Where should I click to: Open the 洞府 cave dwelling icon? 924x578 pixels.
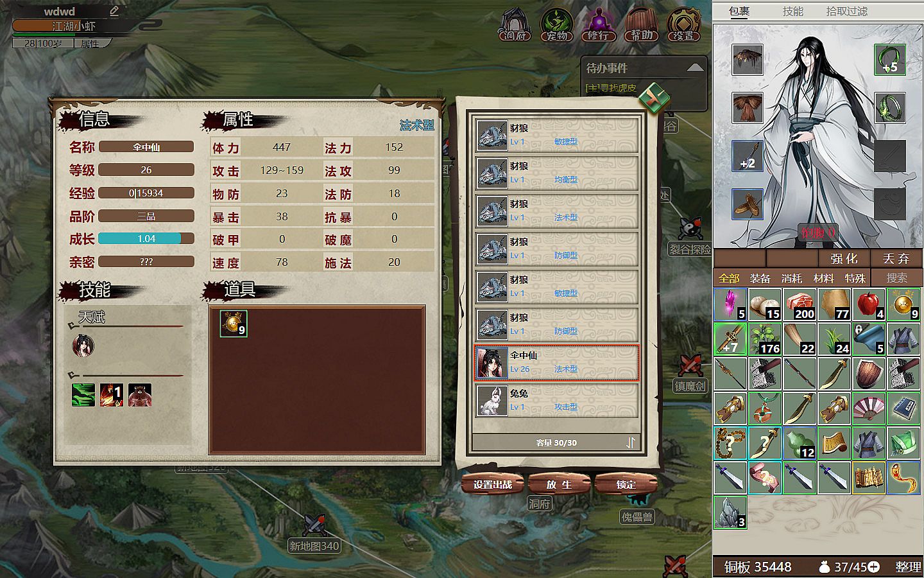click(x=515, y=25)
